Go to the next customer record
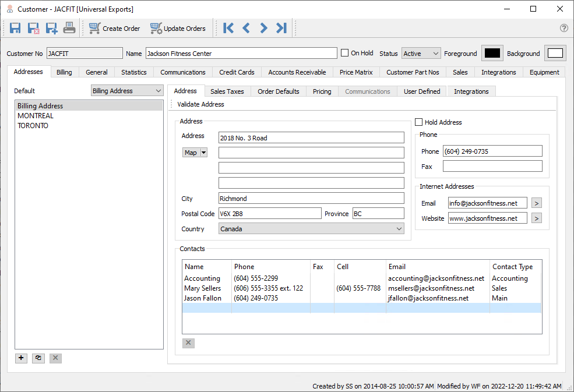This screenshot has width=574, height=392. point(263,28)
